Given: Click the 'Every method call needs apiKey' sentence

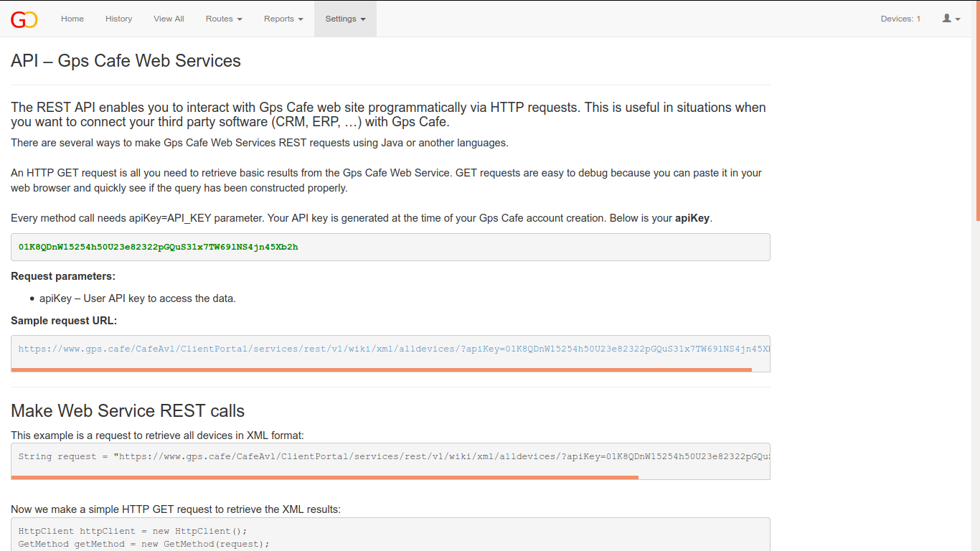Looking at the screenshot, I should (362, 218).
